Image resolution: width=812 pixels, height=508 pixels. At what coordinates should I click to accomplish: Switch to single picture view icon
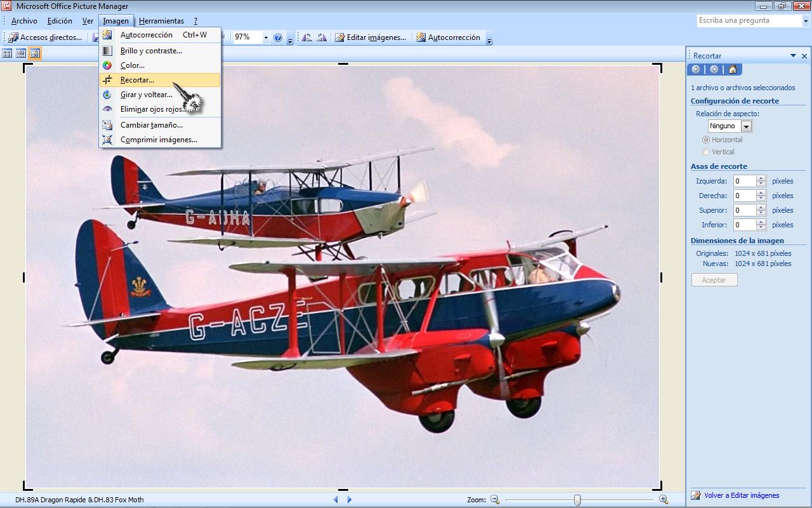click(x=35, y=53)
